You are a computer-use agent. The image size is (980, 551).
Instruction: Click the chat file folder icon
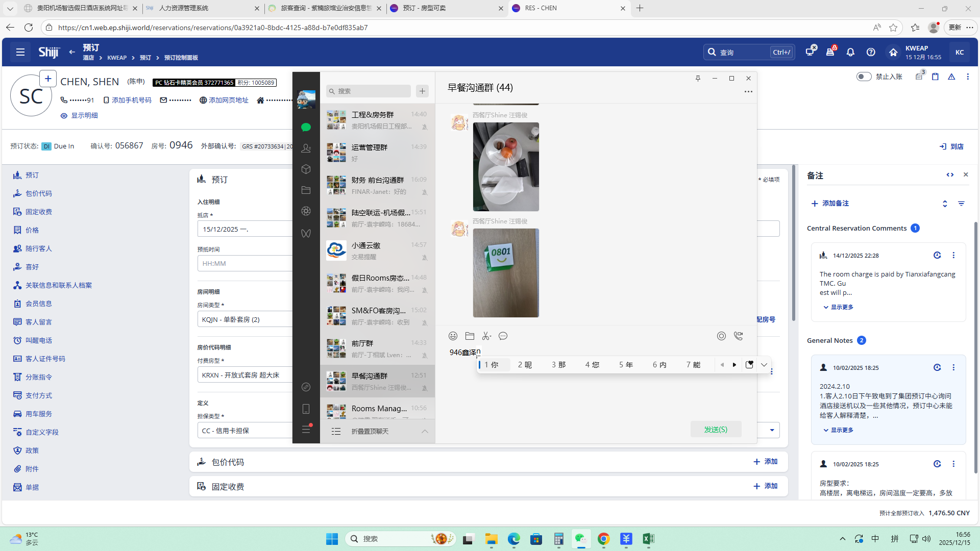[470, 336]
